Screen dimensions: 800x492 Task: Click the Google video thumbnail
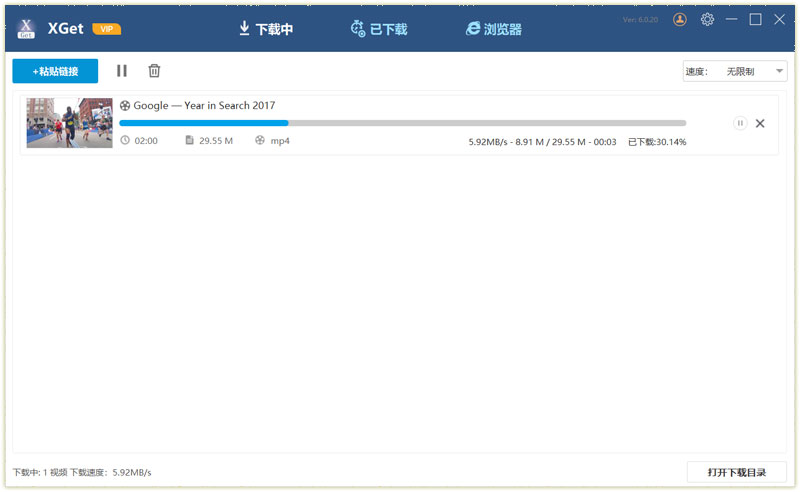tap(69, 123)
